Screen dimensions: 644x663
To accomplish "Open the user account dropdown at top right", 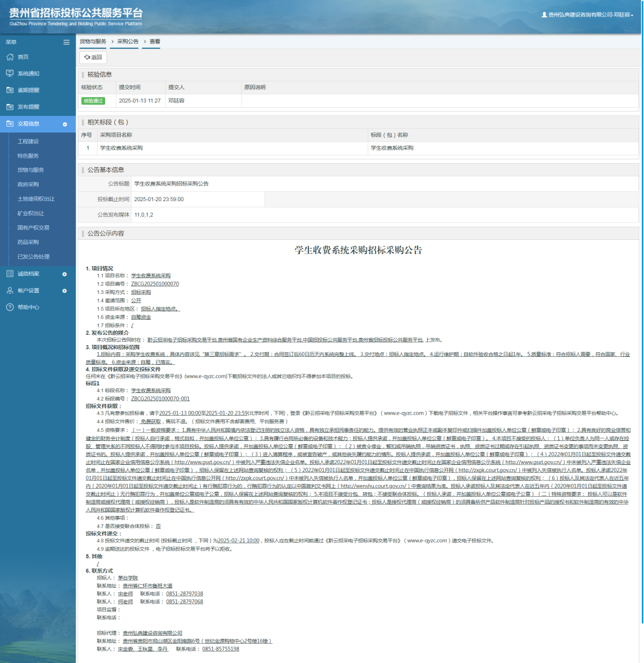I will 588,15.
